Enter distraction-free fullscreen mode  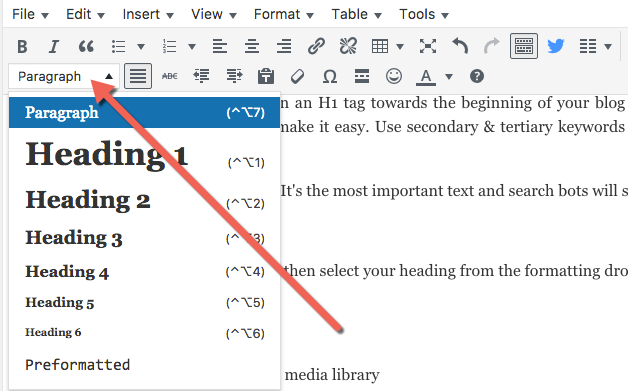(x=428, y=46)
